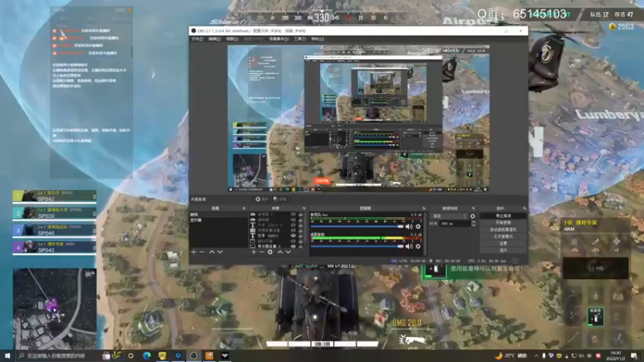
Task: Pop out the scene transitions dock header icon
Action: pyautogui.click(x=473, y=208)
